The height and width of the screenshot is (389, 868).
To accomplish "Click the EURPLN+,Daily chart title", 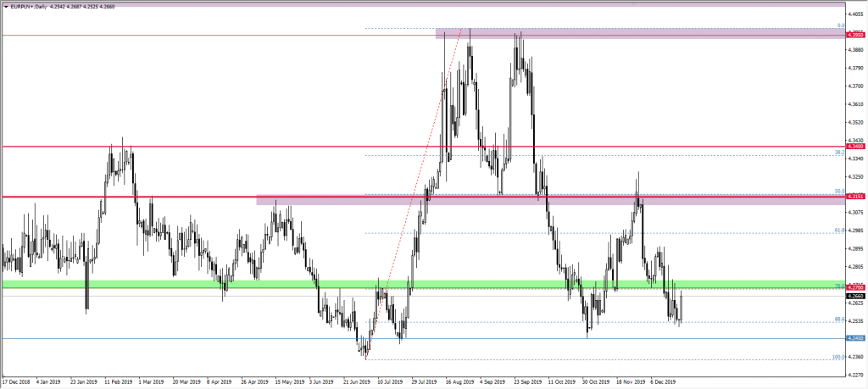I will (x=27, y=7).
